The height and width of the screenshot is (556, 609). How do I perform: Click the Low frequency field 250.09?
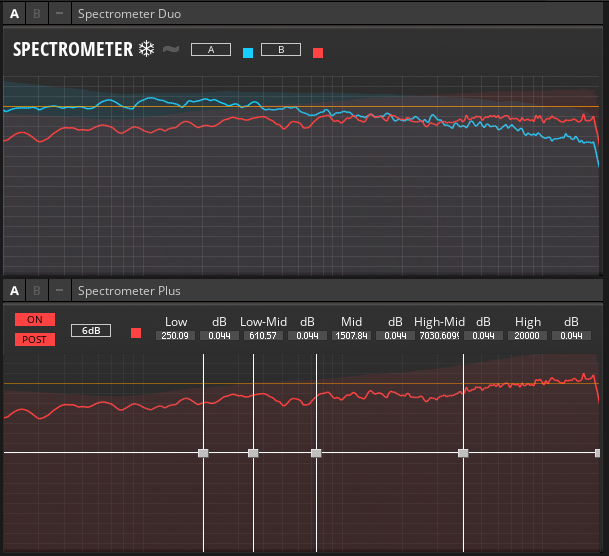click(175, 335)
